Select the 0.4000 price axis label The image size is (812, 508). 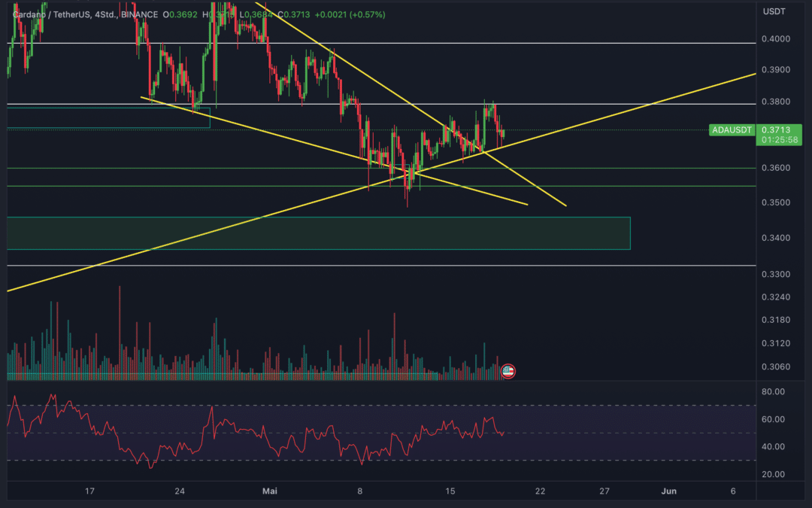tap(776, 39)
